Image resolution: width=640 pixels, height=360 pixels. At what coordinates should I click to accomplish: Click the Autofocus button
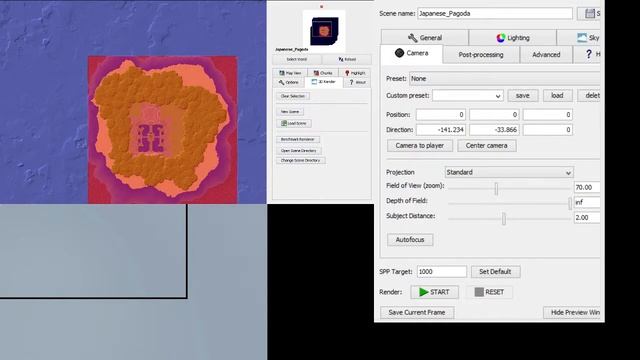[410, 240]
